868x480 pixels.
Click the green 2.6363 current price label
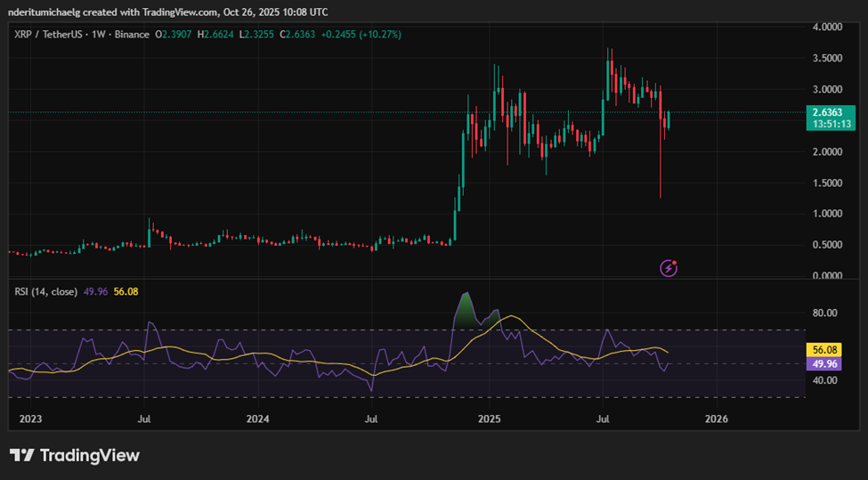826,112
